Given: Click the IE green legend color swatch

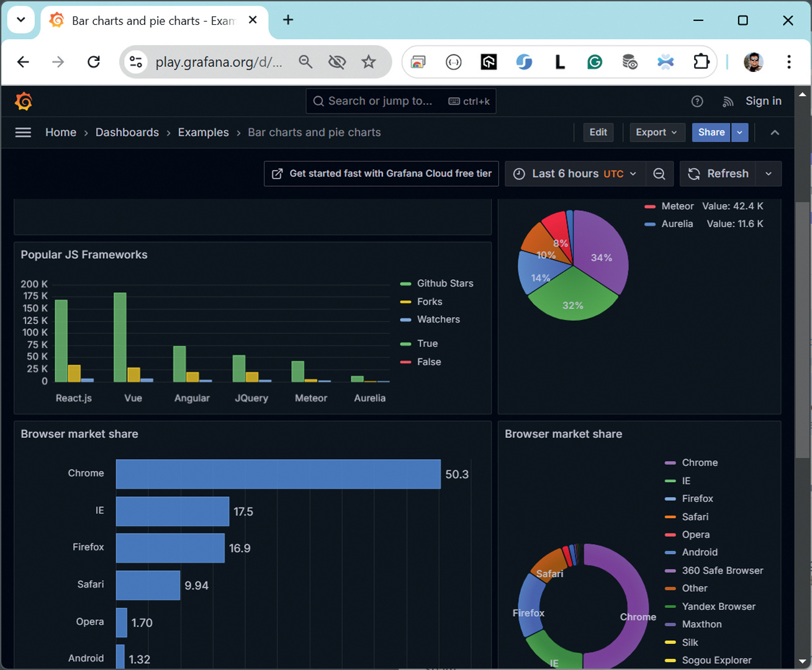Looking at the screenshot, I should click(670, 481).
